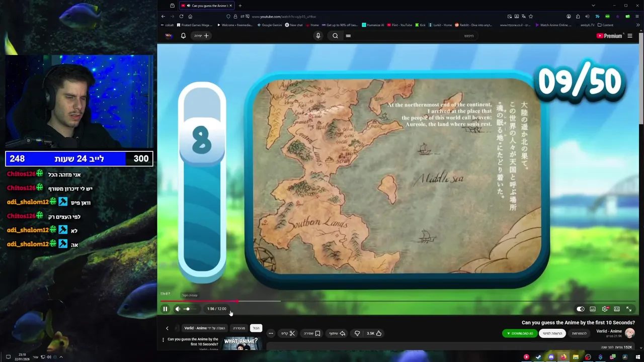
Task: Share the video using the arrow button
Action: pos(337,333)
